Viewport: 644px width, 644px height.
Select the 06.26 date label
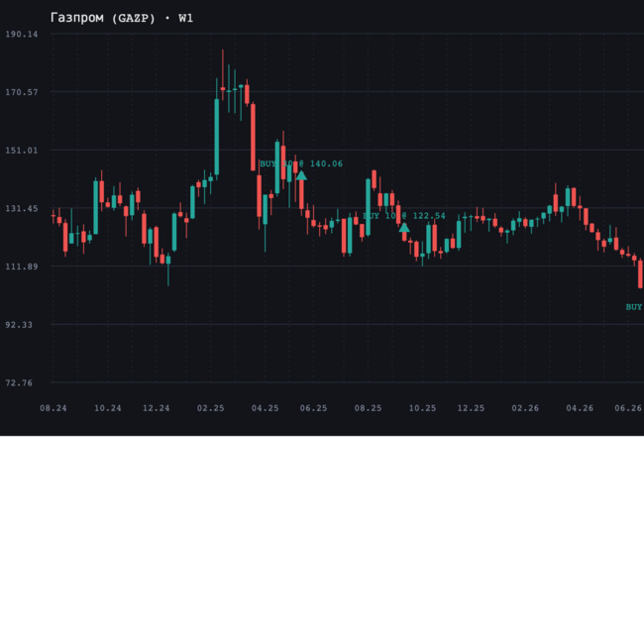(628, 408)
